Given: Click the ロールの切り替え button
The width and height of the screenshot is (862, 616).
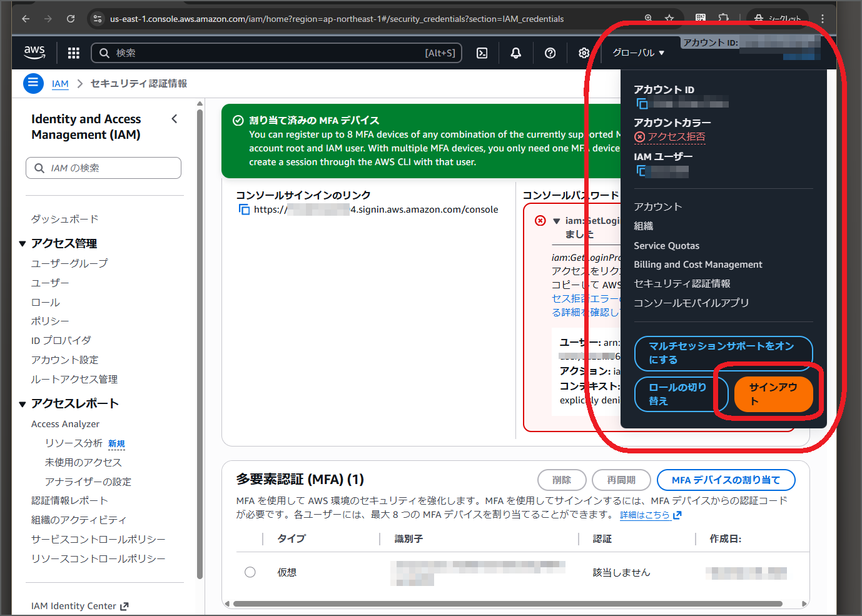Looking at the screenshot, I should (x=681, y=394).
